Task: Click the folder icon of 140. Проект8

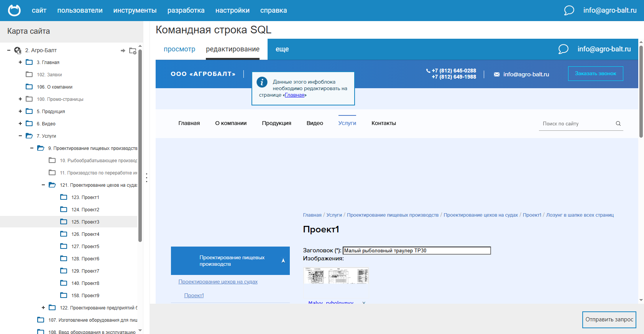Action: pos(64,283)
